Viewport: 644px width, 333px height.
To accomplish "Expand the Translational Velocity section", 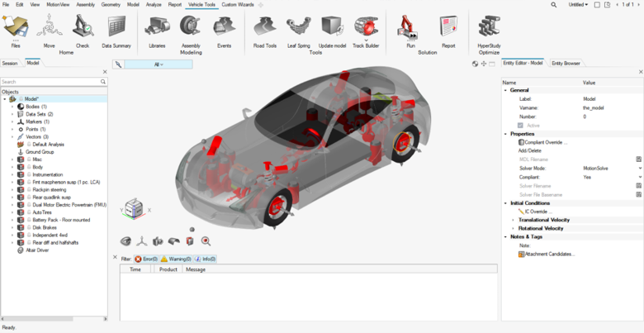I will [513, 220].
